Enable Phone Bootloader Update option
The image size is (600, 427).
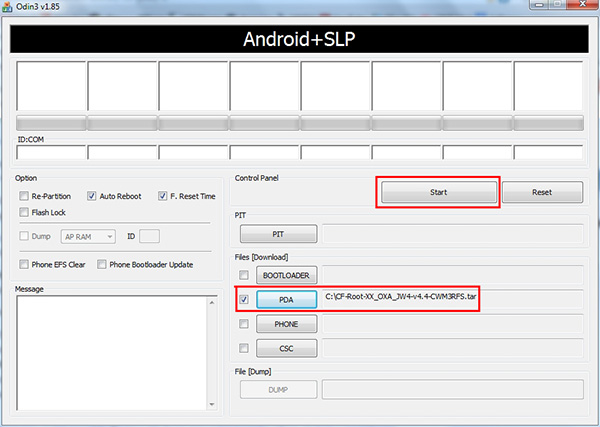coord(101,264)
